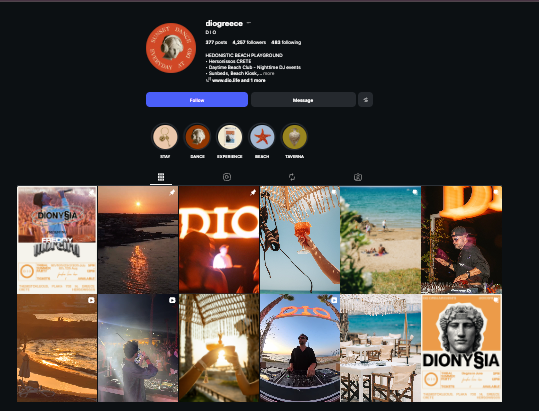
Task: Open the BEACH starfish highlight
Action: [x=262, y=137]
